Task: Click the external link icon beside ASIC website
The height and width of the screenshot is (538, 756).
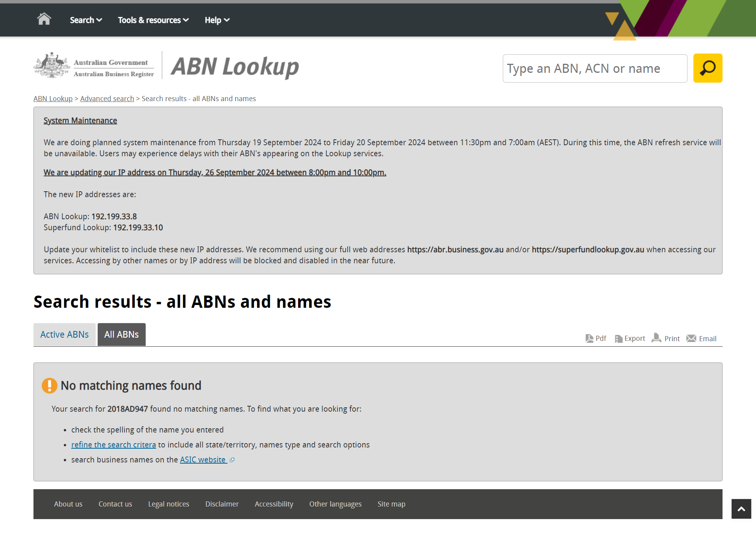Action: tap(232, 460)
